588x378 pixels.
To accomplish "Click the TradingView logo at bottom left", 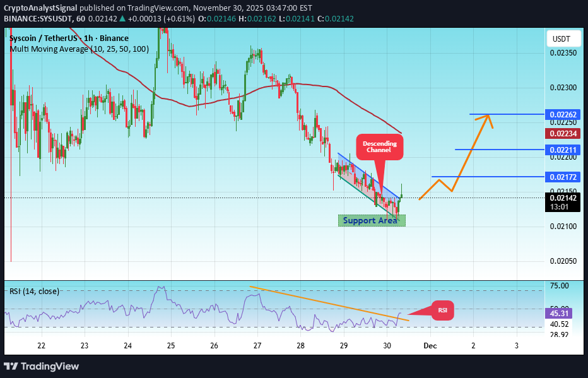I will pyautogui.click(x=42, y=366).
